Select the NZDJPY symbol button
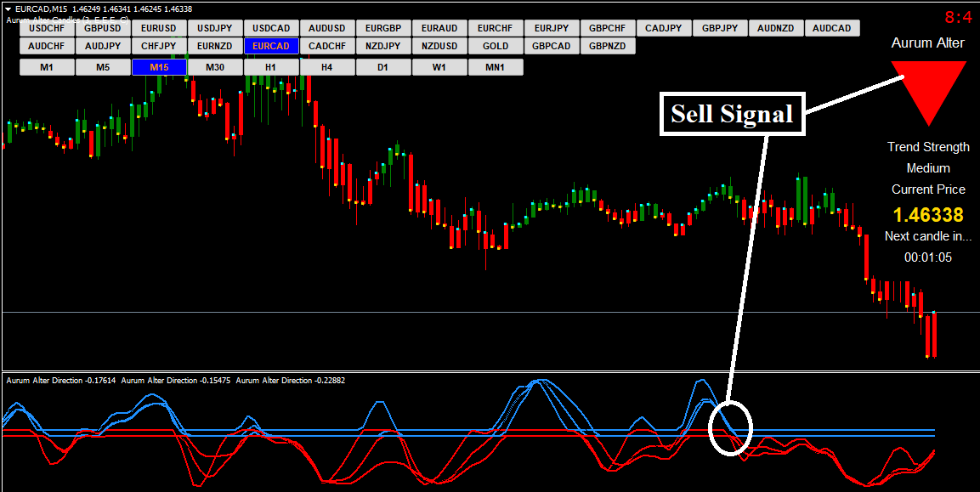The image size is (980, 492). click(383, 46)
